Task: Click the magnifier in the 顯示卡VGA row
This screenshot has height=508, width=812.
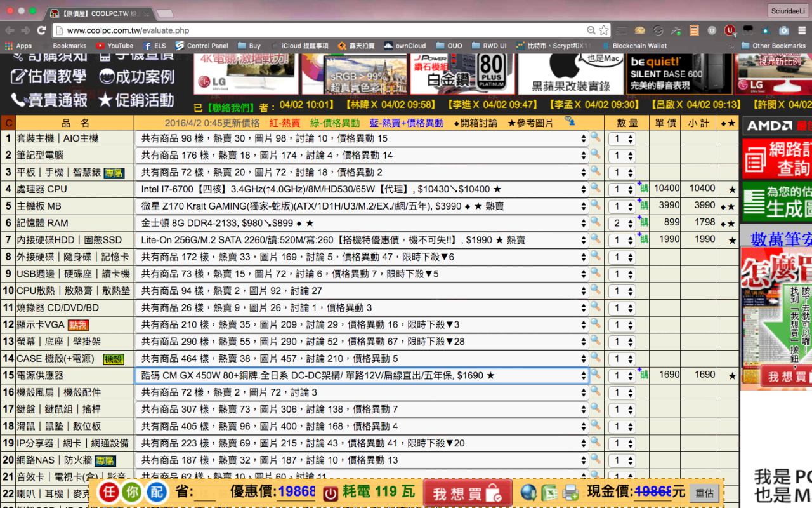Action: 595,324
